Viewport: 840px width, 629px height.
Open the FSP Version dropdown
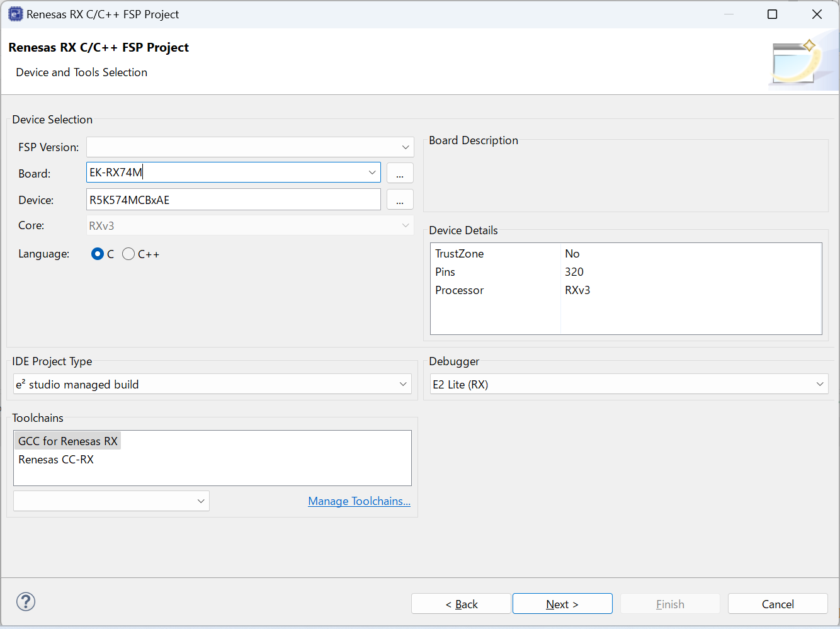(250, 147)
